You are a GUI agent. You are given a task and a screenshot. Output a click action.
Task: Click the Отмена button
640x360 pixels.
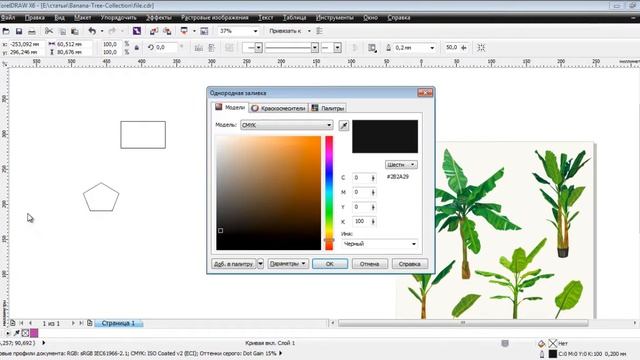coord(369,264)
